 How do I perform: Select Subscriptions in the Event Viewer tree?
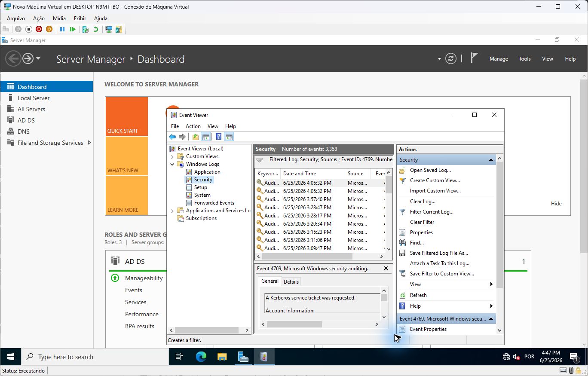[x=201, y=218]
